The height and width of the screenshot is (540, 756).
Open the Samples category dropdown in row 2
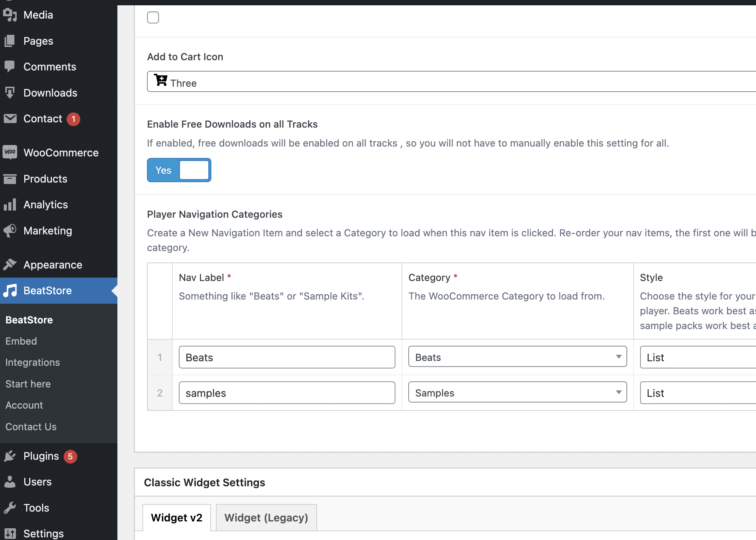pyautogui.click(x=518, y=392)
